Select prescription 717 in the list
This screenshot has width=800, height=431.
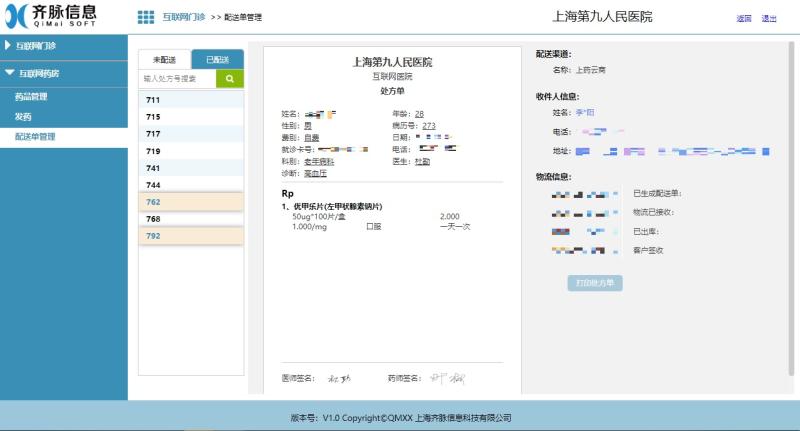click(x=190, y=134)
